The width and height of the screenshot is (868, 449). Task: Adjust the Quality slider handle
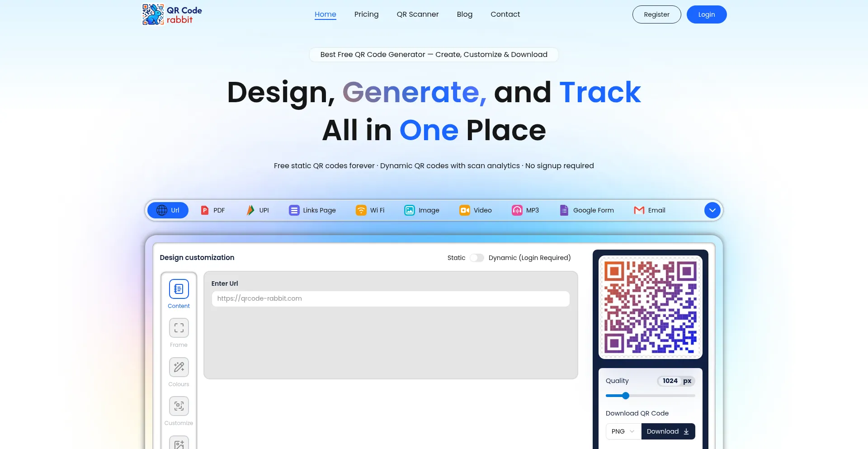pyautogui.click(x=626, y=396)
